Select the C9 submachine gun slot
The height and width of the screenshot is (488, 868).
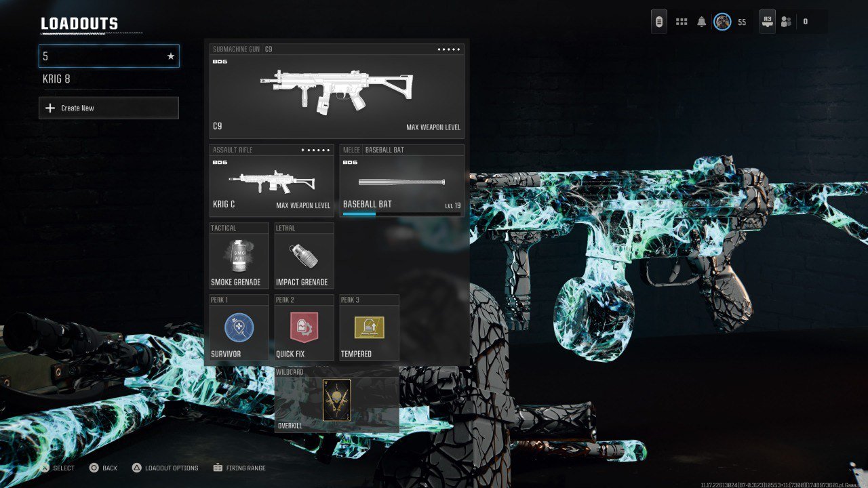337,91
